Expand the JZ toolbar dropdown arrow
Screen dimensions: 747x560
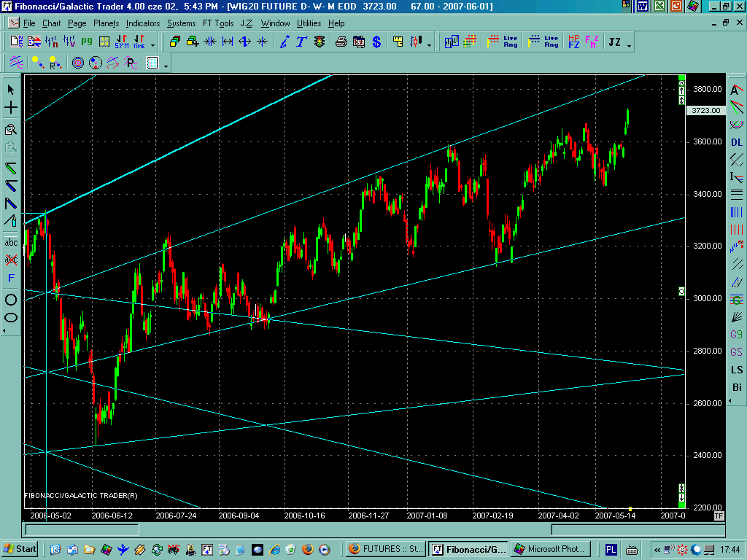point(629,45)
